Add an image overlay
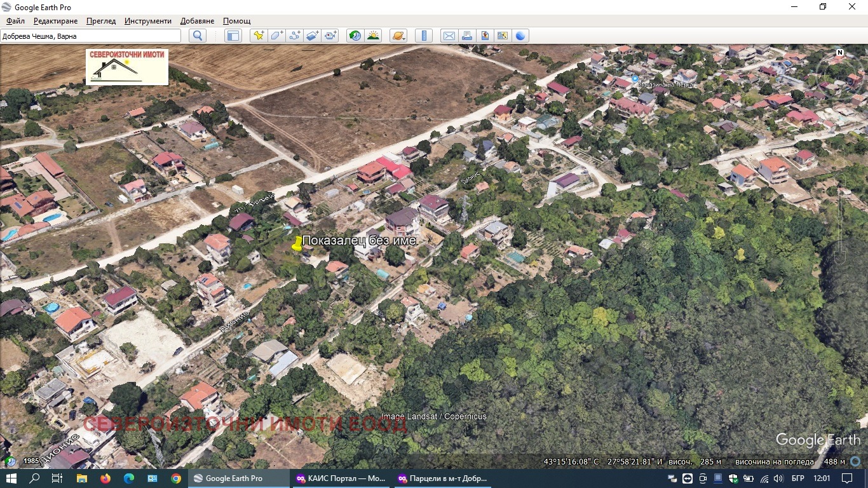 [312, 36]
